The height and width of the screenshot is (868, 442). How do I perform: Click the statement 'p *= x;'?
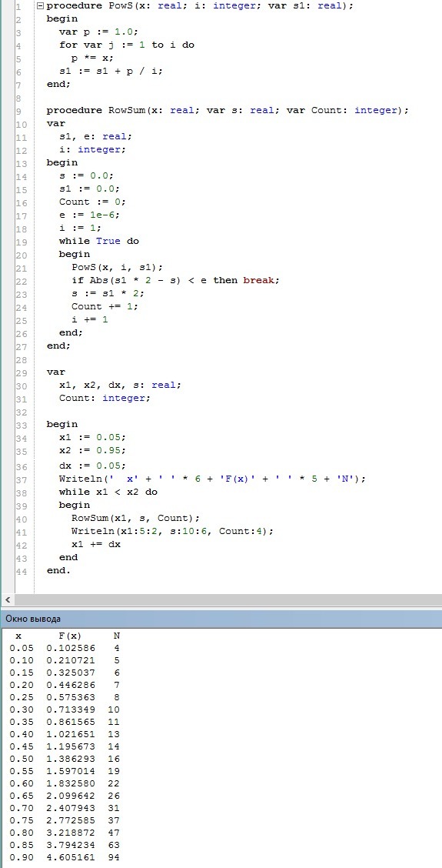93,58
